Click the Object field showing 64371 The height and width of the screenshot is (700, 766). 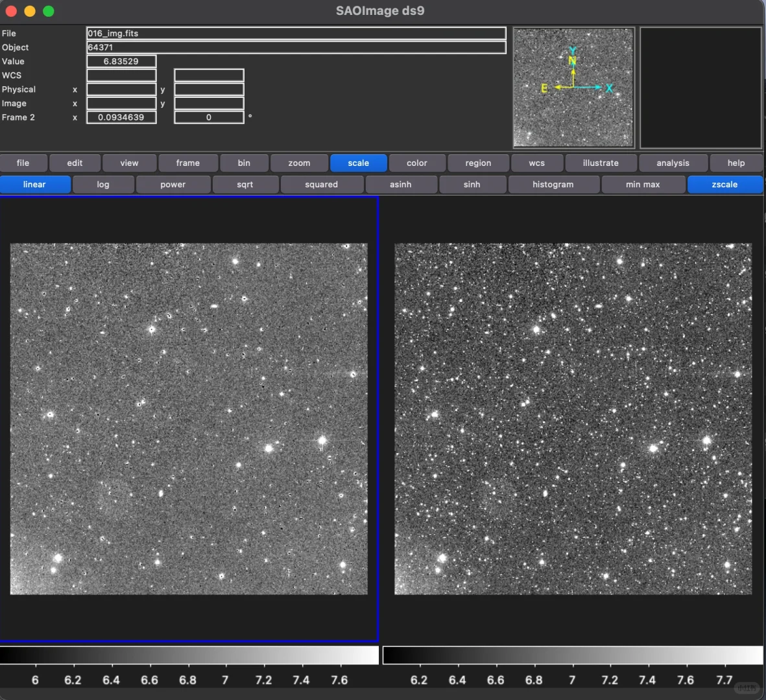296,47
